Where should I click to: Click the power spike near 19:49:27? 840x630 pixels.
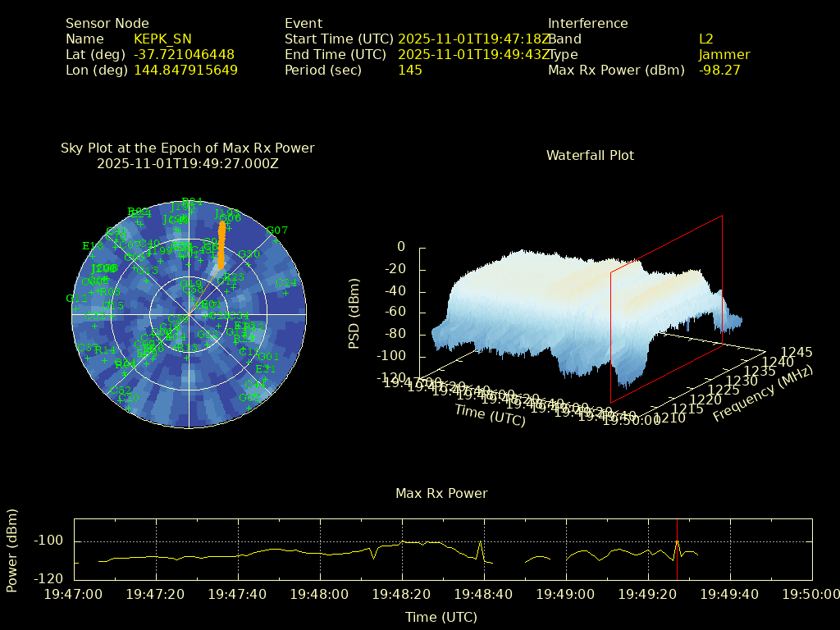(678, 542)
